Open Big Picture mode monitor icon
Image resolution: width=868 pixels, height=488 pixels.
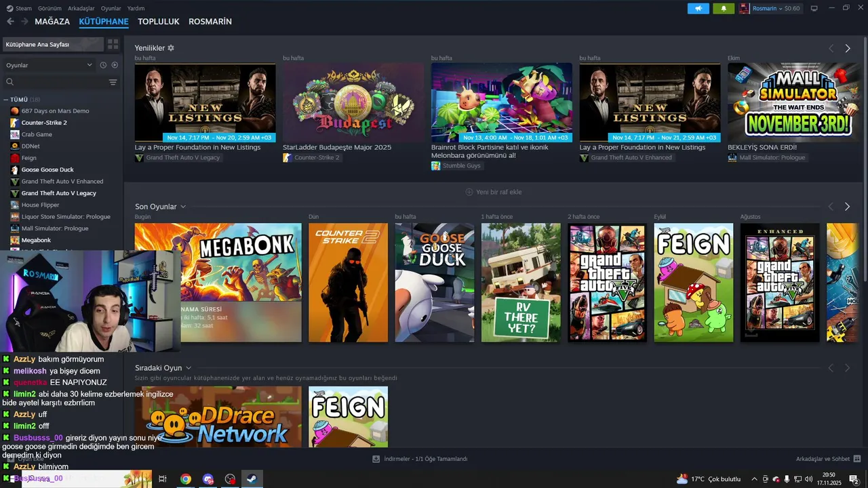tap(814, 8)
